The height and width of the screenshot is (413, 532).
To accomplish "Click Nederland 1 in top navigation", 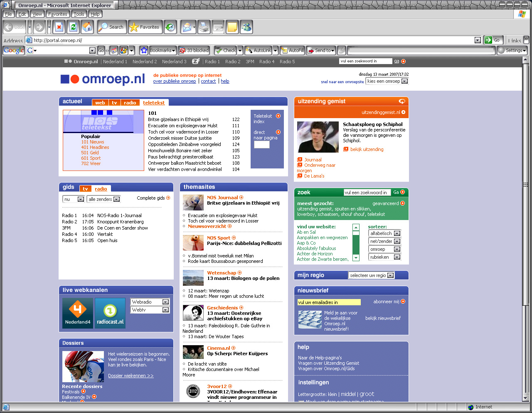I will (115, 62).
